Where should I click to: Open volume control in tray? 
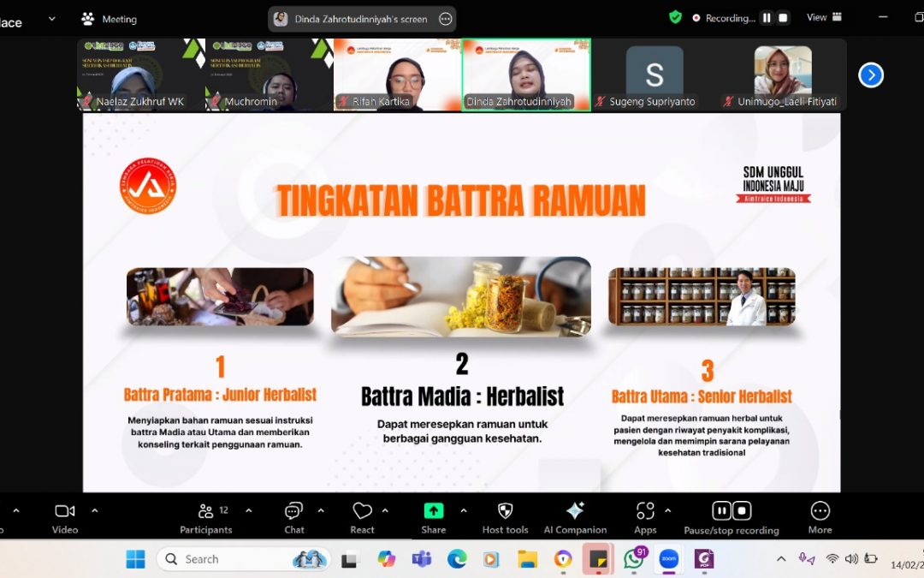click(851, 559)
